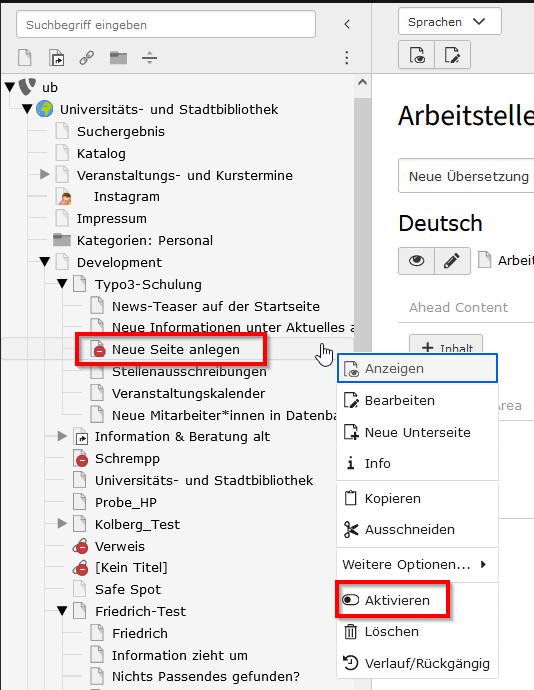Viewport: 534px width, 690px height.
Task: Select the shortcut page icon in toolbar
Action: (57, 58)
